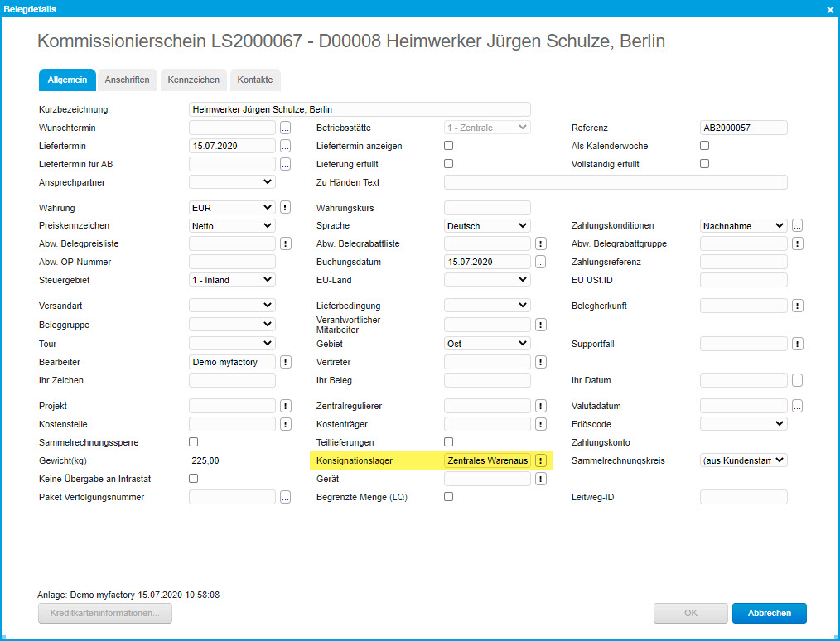Image resolution: width=840 pixels, height=641 pixels.
Task: Click into the Kurzbezeichnung text field
Action: coord(360,109)
